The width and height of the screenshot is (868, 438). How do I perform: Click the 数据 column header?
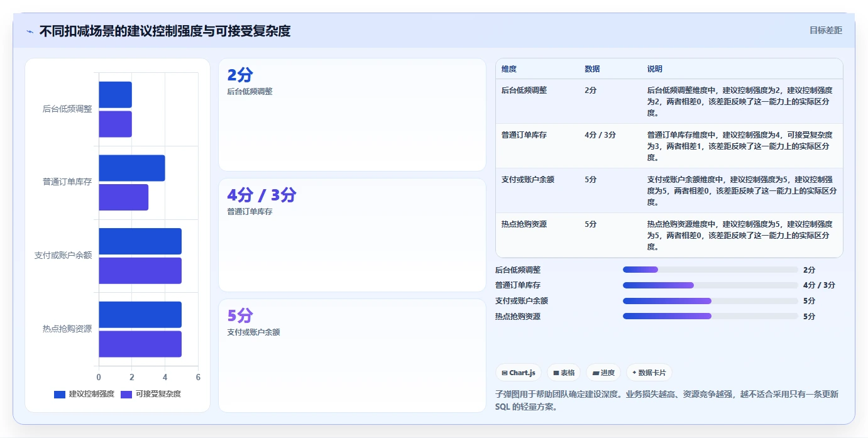[x=592, y=69]
